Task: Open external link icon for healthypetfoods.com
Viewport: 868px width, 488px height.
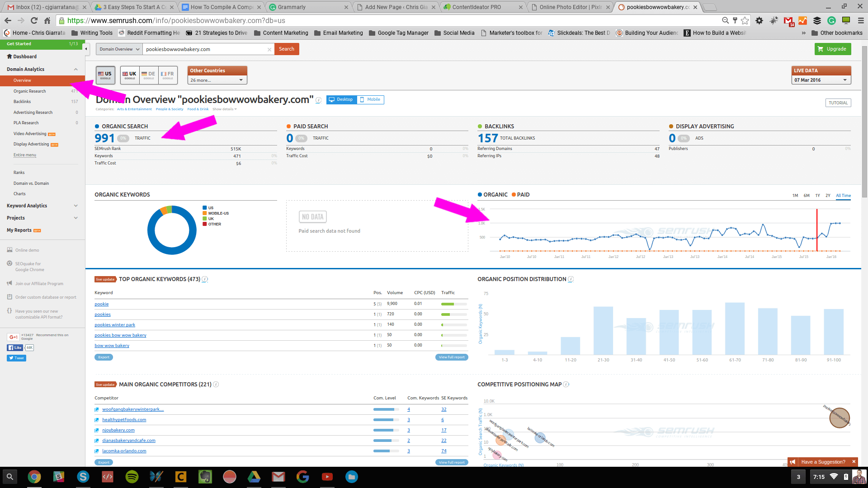Action: pyautogui.click(x=96, y=420)
